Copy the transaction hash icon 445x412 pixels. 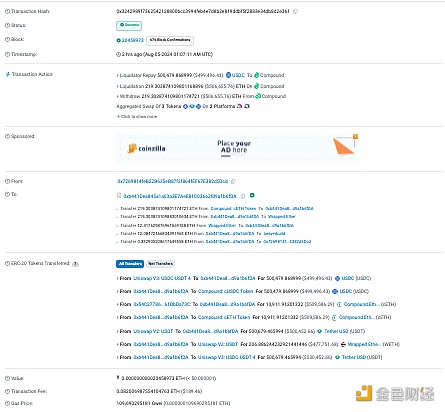(x=295, y=11)
